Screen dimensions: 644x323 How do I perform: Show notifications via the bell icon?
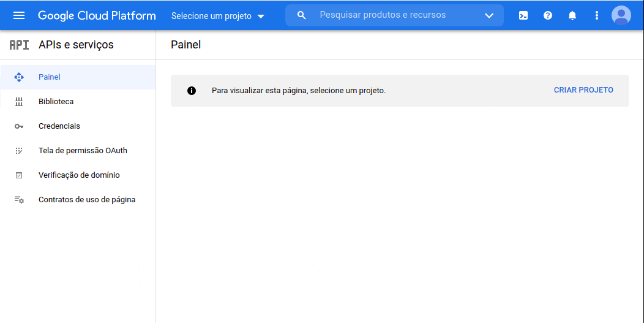[x=572, y=16]
